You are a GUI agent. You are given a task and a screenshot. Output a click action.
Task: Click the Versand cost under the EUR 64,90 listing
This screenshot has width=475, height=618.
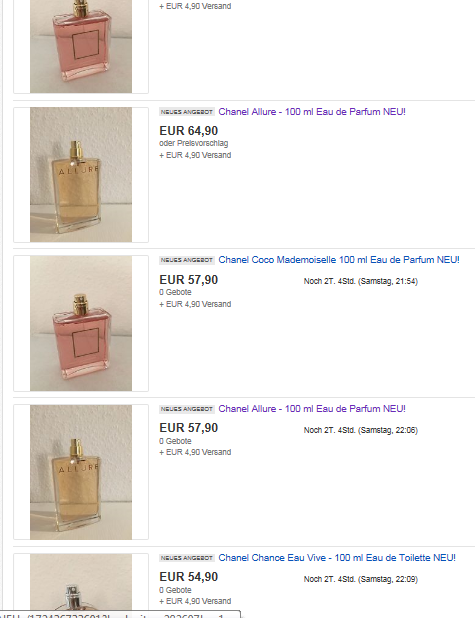click(x=195, y=155)
